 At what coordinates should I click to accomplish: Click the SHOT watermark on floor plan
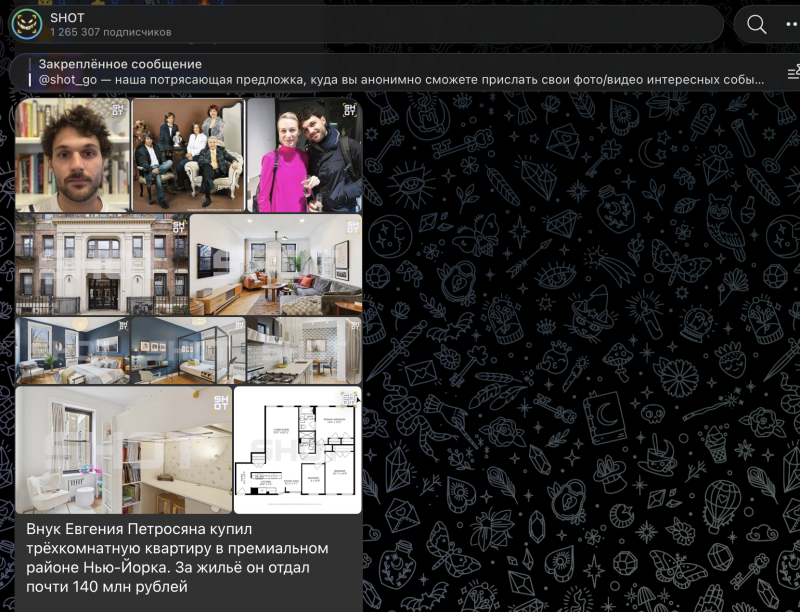click(x=349, y=398)
